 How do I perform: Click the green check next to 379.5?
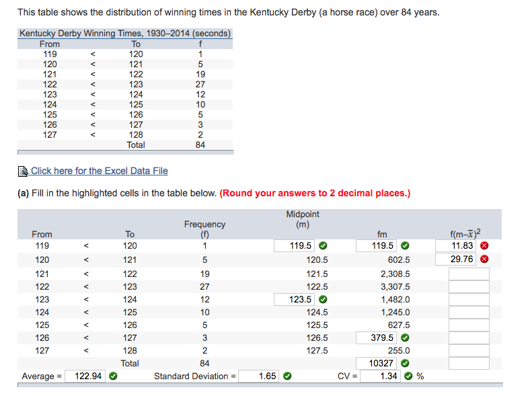[x=405, y=338]
